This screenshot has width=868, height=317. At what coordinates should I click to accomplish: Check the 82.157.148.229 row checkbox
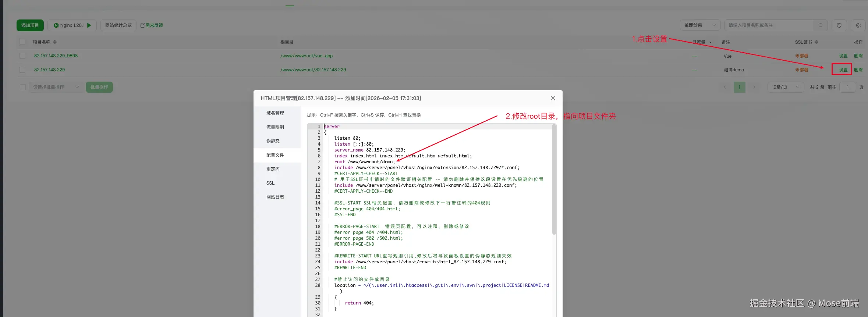click(22, 70)
